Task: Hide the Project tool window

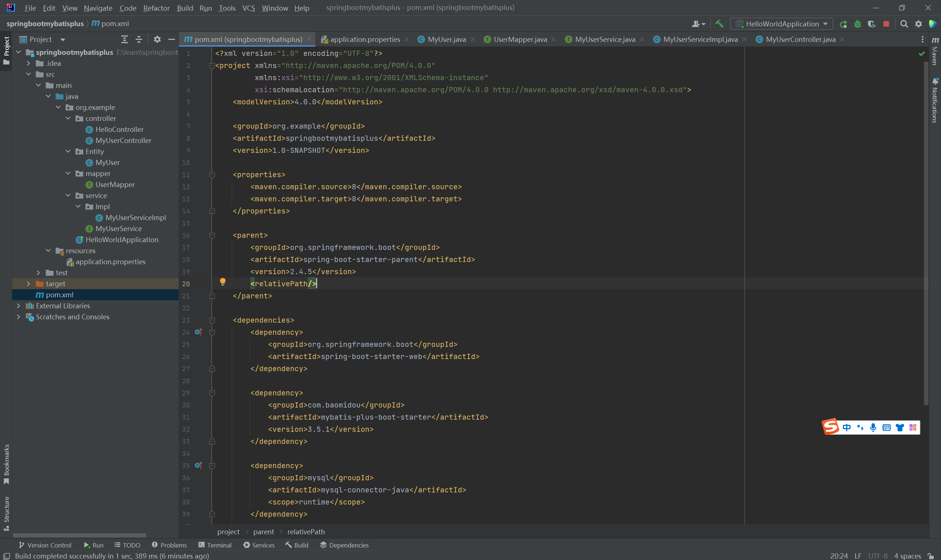Action: coord(171,39)
